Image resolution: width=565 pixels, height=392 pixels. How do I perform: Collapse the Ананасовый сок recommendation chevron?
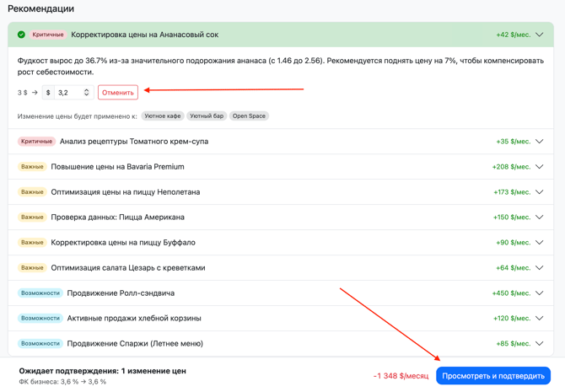[x=540, y=35]
